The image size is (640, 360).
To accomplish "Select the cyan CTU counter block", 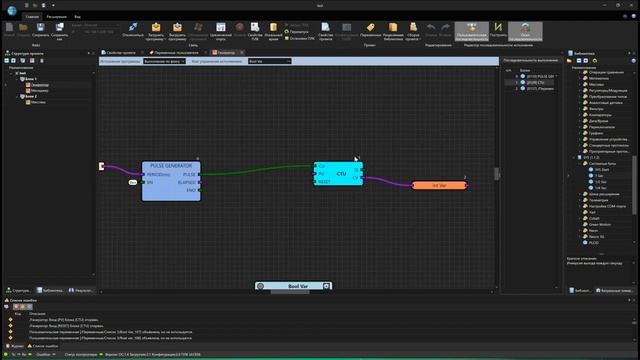I will [338, 173].
